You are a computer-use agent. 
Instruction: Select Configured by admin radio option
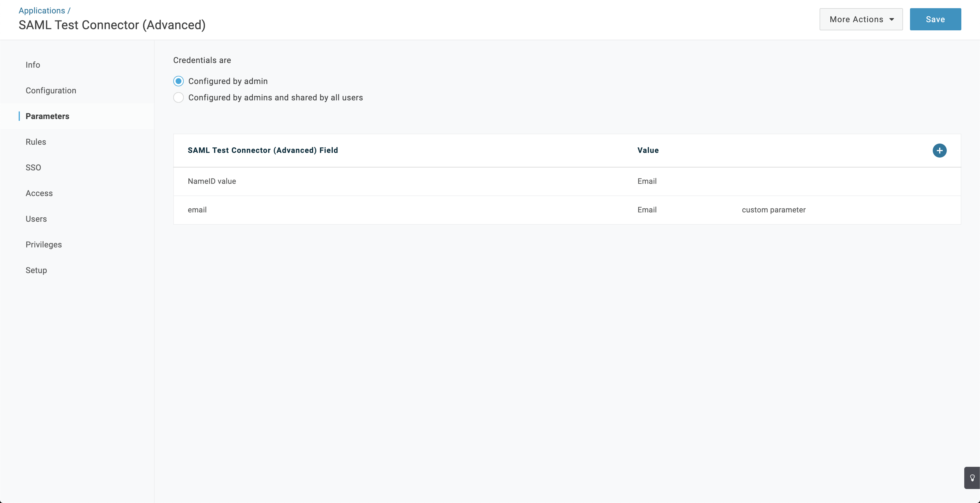178,81
